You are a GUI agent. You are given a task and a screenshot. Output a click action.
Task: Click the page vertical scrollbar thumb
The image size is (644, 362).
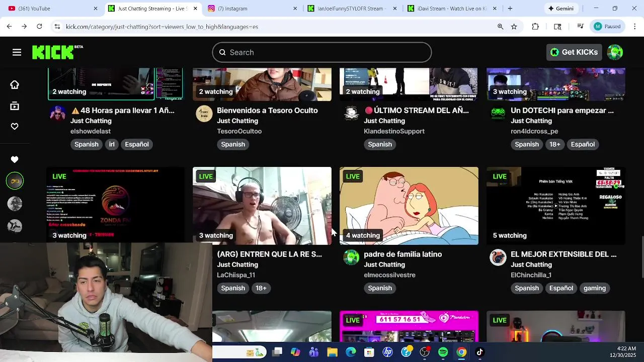pos(642,256)
